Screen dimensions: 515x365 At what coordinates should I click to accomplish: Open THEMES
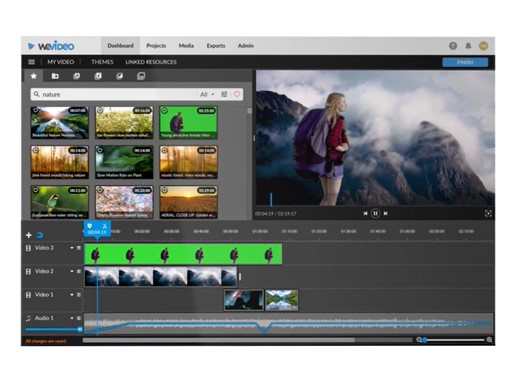click(102, 62)
